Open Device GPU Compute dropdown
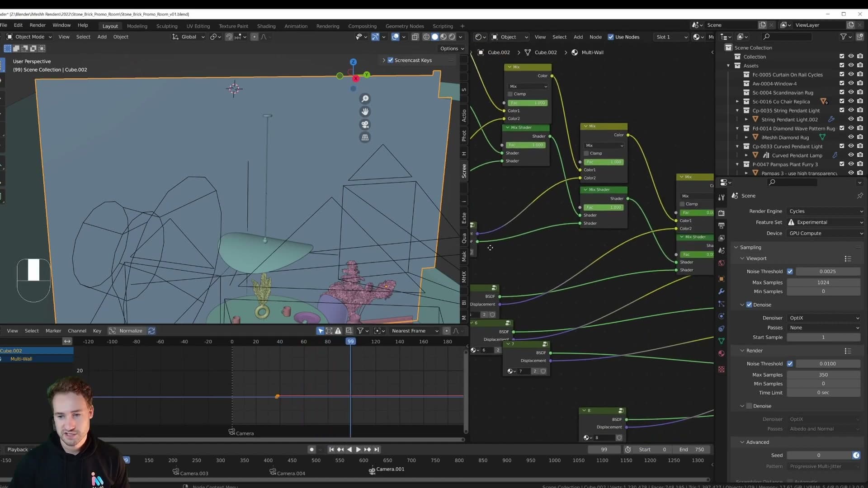Viewport: 868px width, 488px height. pyautogui.click(x=826, y=233)
